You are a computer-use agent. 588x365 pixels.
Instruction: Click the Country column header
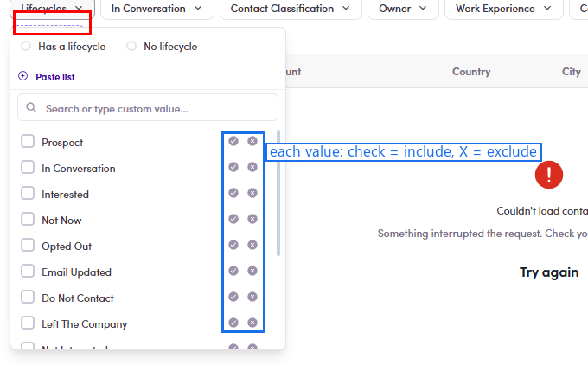coord(471,72)
